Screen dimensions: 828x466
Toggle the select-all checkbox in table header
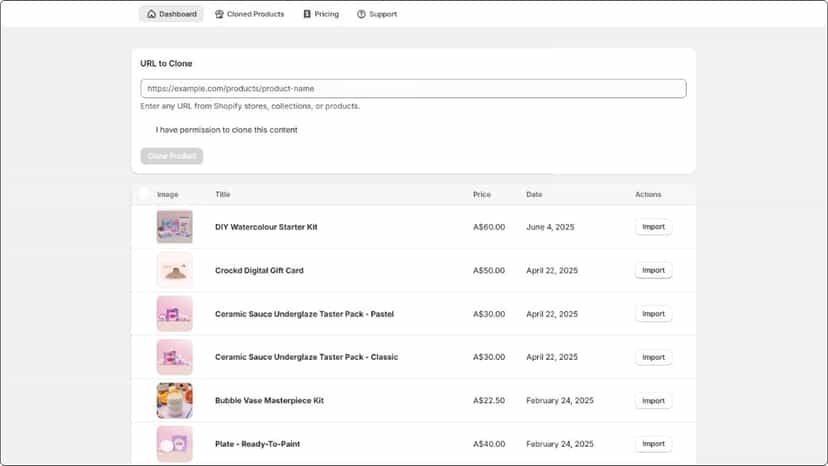[144, 194]
